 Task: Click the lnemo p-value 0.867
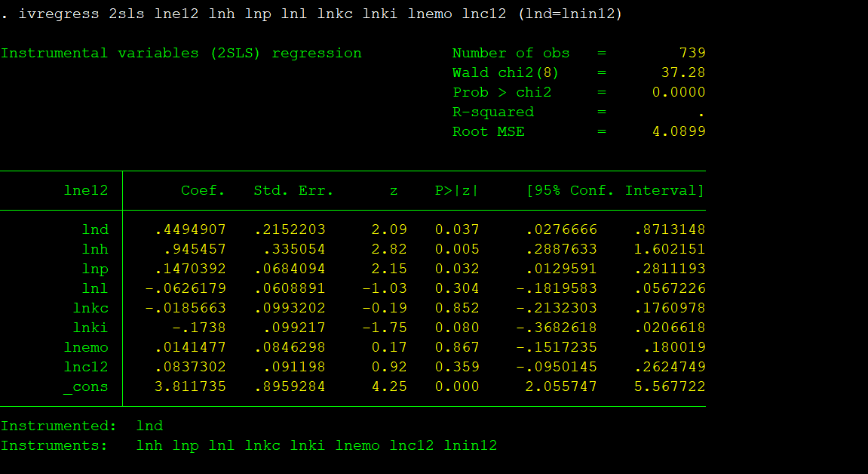coord(456,348)
